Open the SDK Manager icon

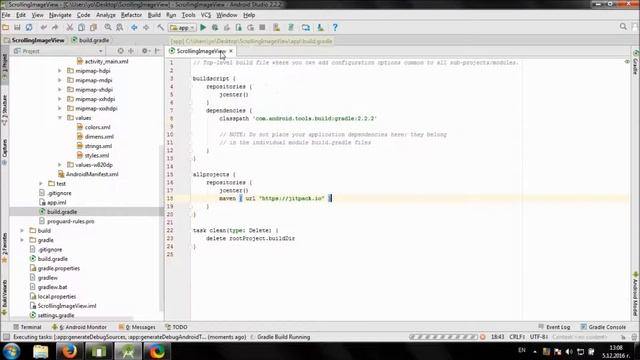coord(320,27)
